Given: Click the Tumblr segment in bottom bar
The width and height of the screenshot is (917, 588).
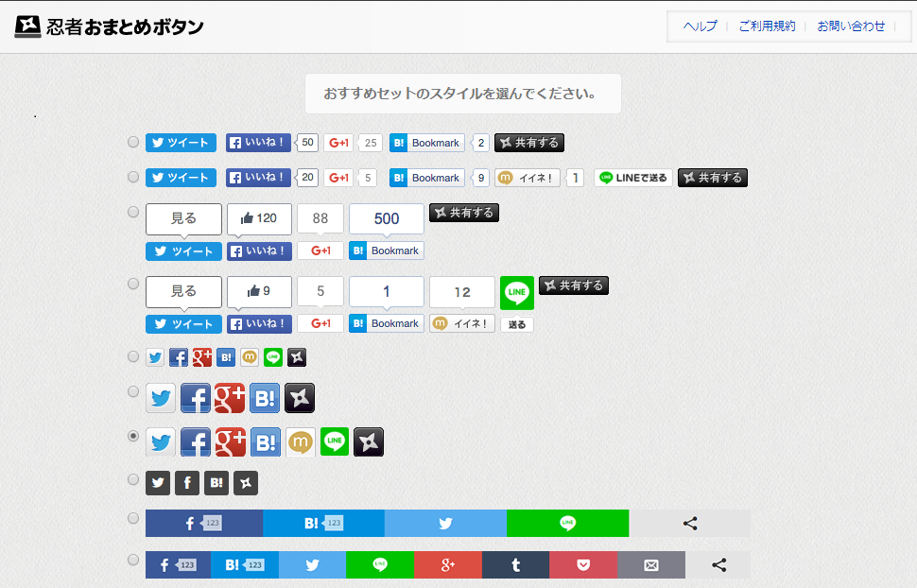Looking at the screenshot, I should point(515,564).
